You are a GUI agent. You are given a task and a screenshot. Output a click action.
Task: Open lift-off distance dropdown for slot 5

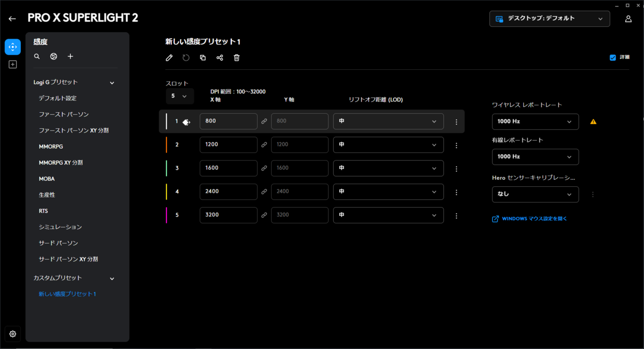(389, 215)
